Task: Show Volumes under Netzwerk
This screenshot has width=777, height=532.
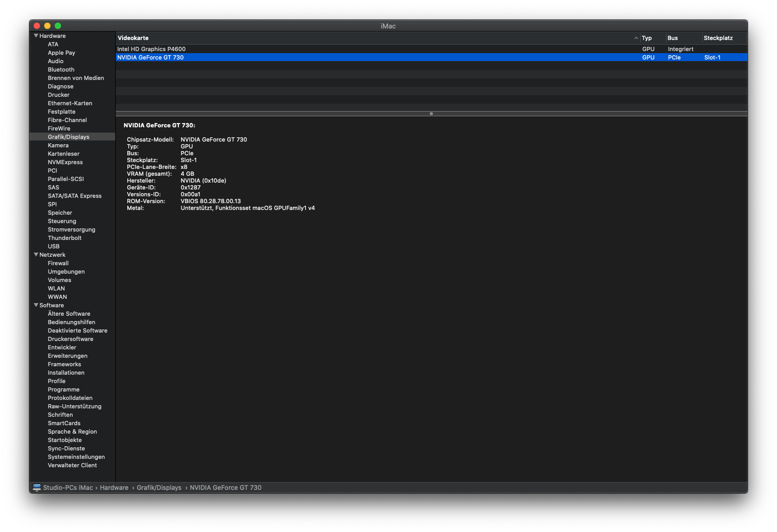Action: (x=59, y=280)
